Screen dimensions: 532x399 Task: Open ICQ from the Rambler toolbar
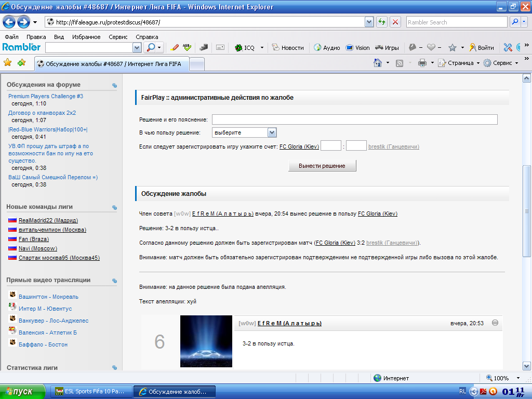245,48
